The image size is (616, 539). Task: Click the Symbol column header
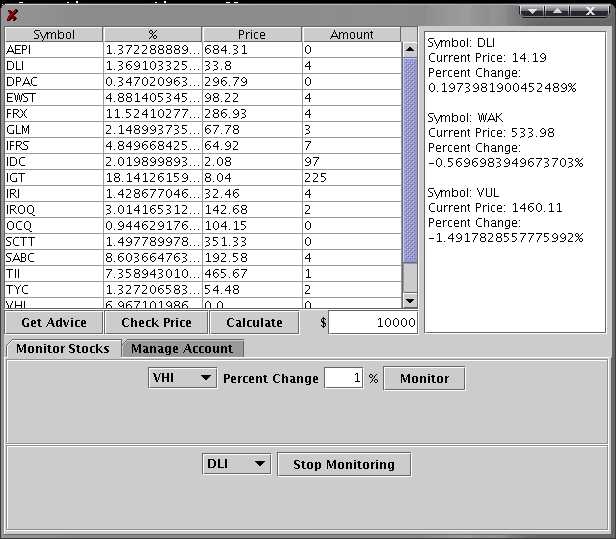pos(54,34)
